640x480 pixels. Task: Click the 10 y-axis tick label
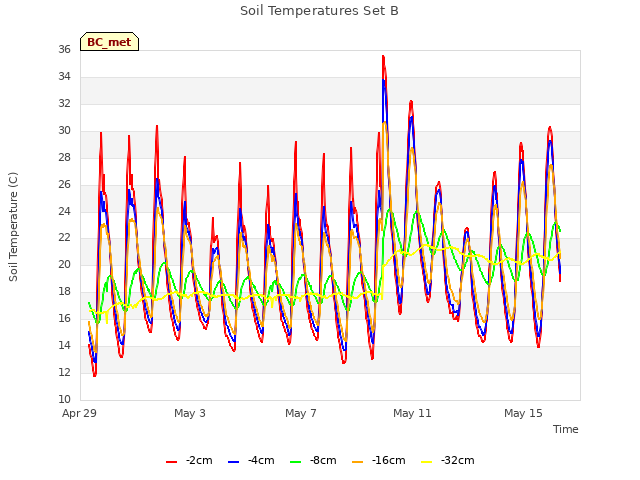64,399
